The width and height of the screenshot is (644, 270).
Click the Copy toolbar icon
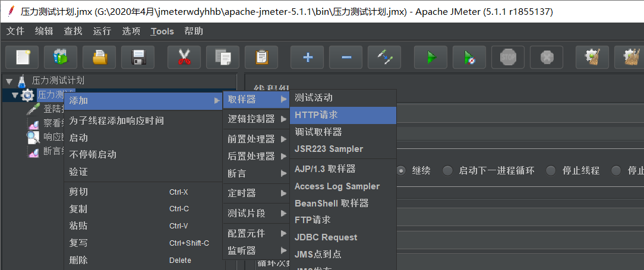point(223,57)
